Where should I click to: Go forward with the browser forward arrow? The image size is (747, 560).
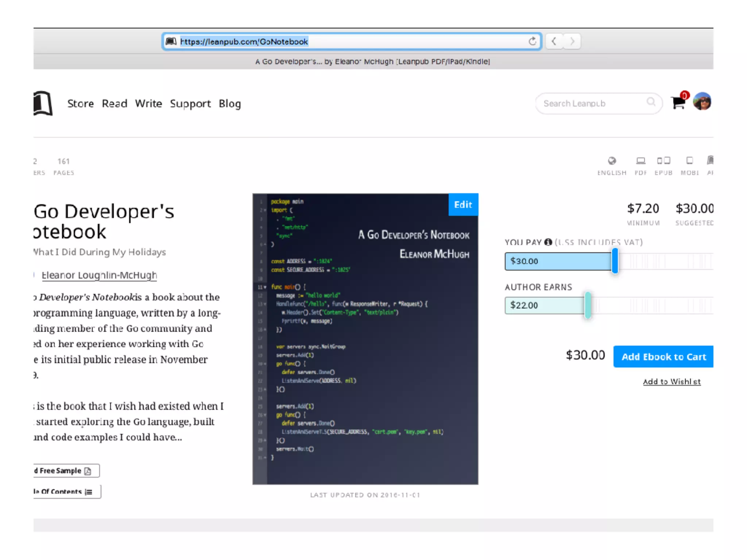[x=572, y=41]
